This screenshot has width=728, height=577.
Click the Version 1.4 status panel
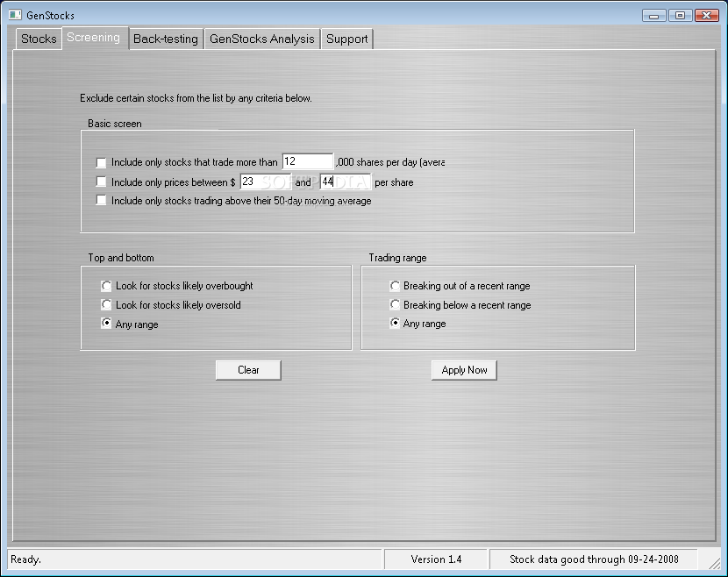pos(436,559)
